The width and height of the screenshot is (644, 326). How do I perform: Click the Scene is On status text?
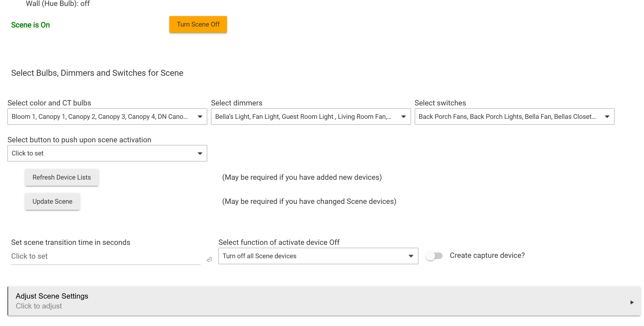(30, 25)
